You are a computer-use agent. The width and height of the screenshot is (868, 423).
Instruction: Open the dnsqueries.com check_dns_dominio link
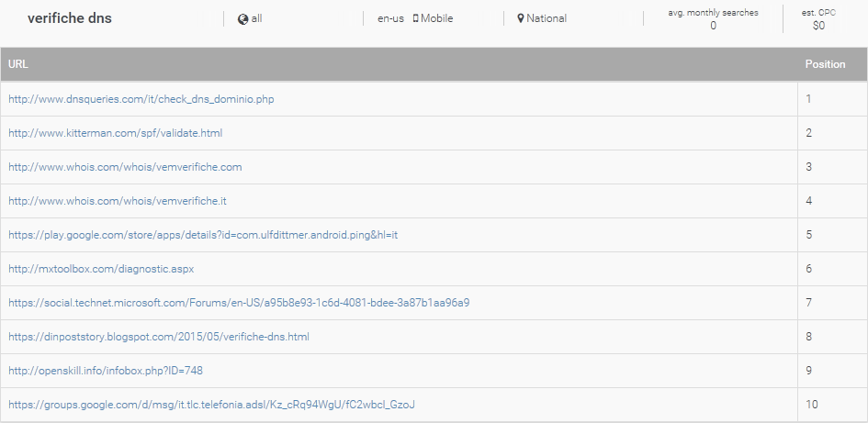pyautogui.click(x=141, y=99)
